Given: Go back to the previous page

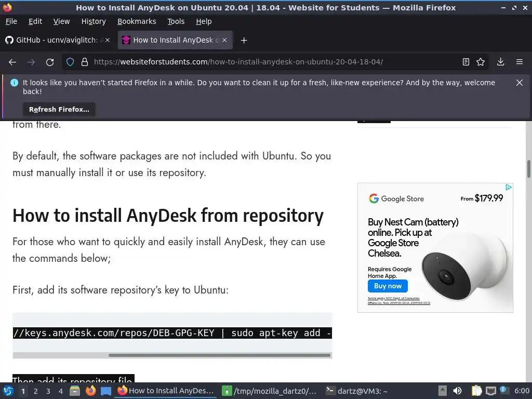Looking at the screenshot, I should click(12, 62).
